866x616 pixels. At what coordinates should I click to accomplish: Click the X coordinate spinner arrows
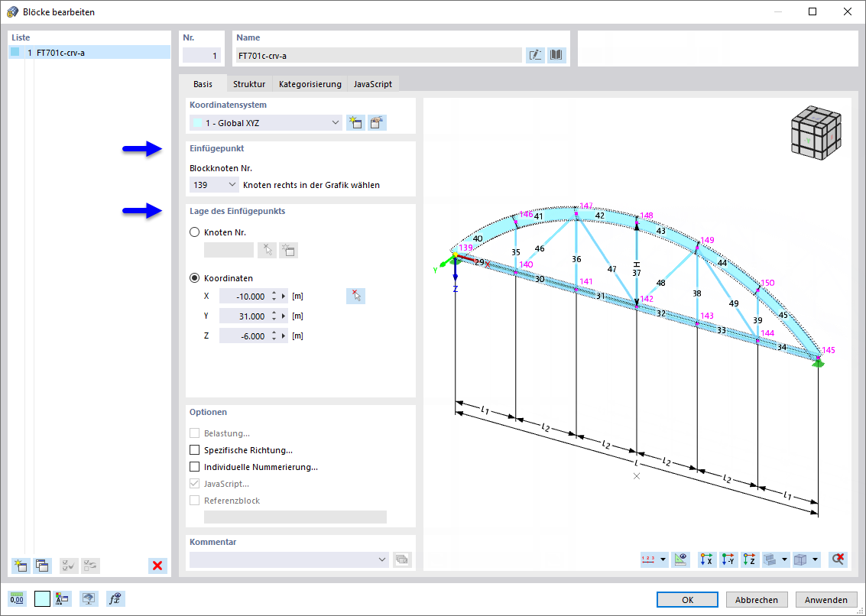pos(274,296)
